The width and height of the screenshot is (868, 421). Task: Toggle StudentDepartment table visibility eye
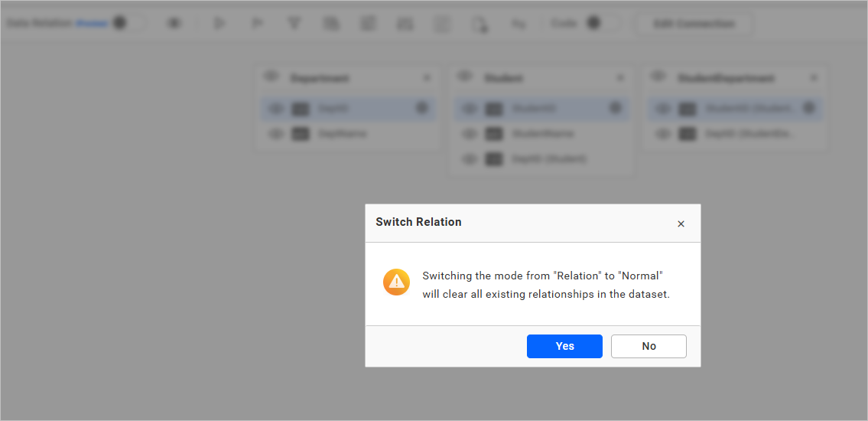(x=658, y=77)
